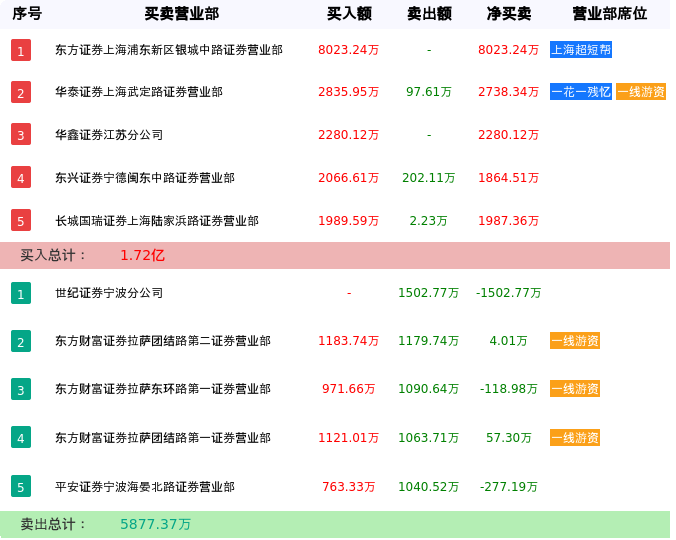The height and width of the screenshot is (540, 676).
Task: Open 长城国瑞证券上海陆家浜路证券营业部
Action: point(157,221)
